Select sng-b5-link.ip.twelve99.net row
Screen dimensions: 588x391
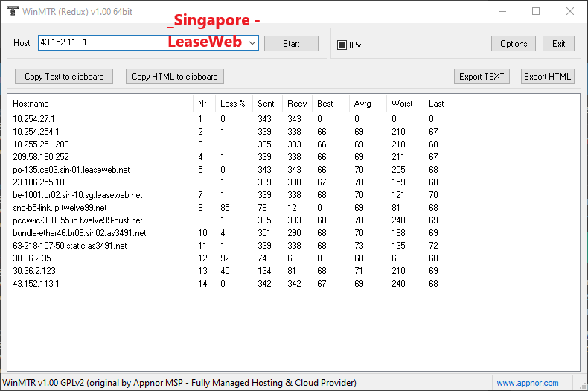point(234,208)
